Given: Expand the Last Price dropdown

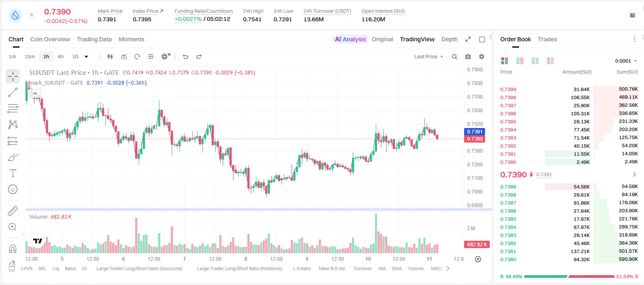Looking at the screenshot, I should point(428,57).
